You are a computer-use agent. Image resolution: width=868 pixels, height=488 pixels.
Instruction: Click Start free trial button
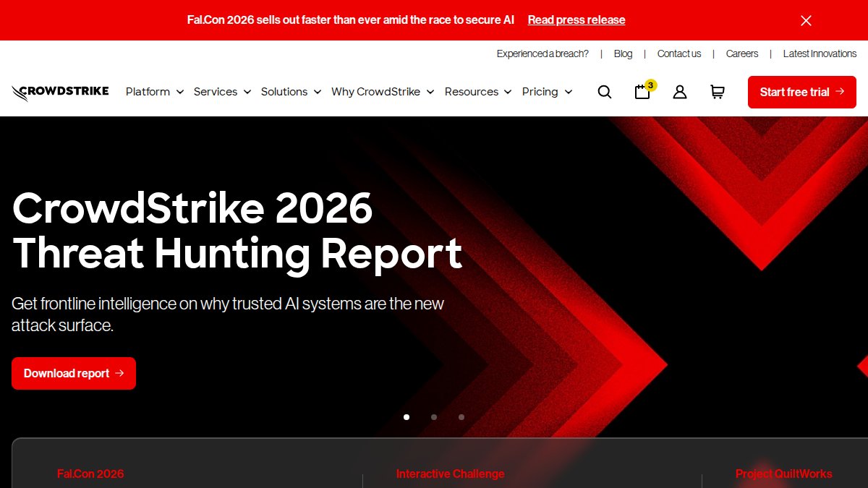802,92
